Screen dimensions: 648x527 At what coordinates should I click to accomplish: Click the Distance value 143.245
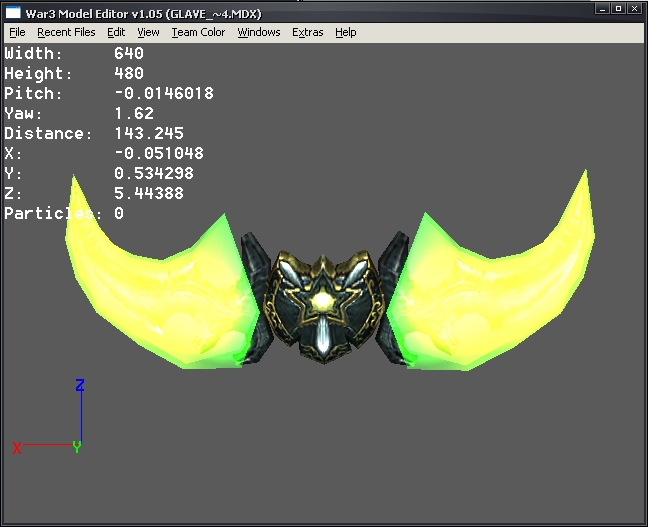point(149,133)
